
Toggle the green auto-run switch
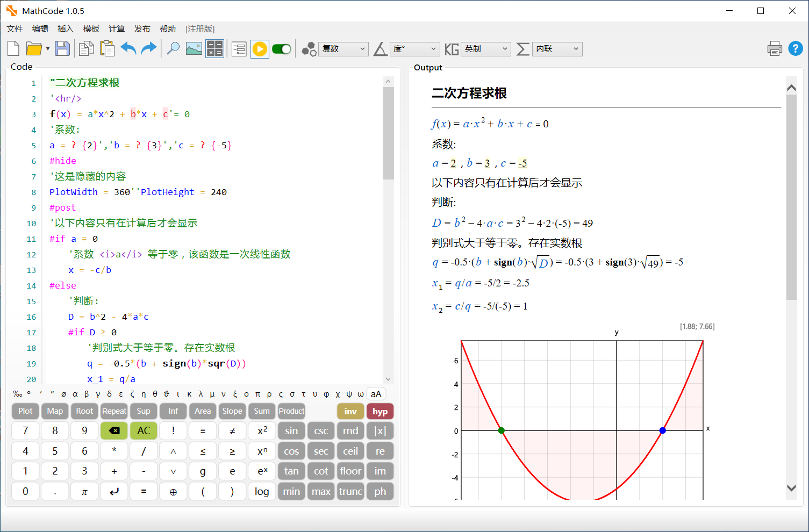point(282,49)
